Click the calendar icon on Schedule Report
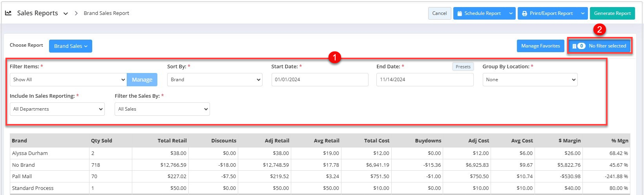This screenshot has width=644, height=195. point(460,13)
